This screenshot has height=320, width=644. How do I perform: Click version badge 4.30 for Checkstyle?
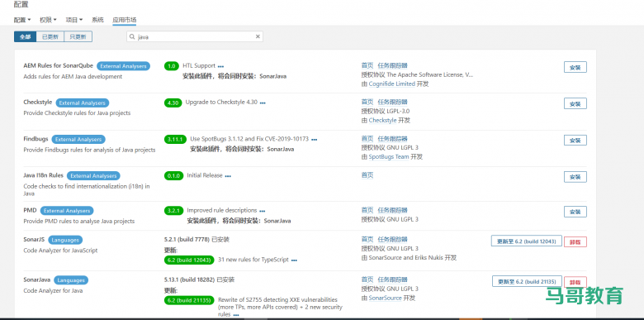tap(173, 103)
